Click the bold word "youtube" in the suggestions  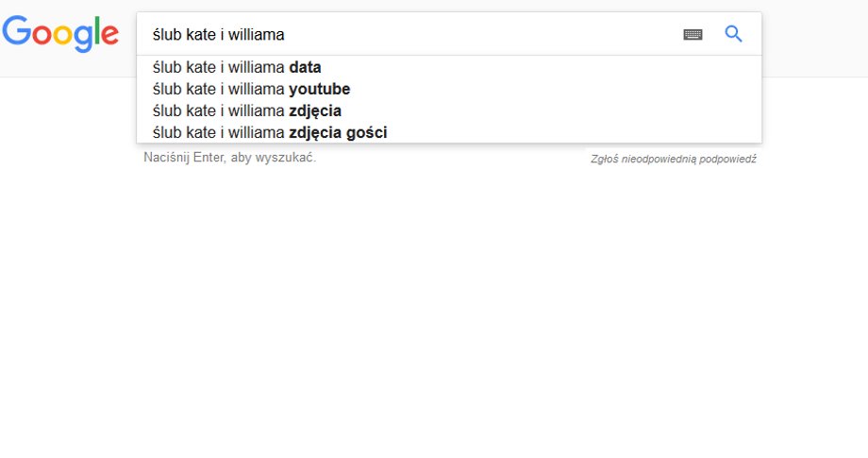(320, 89)
